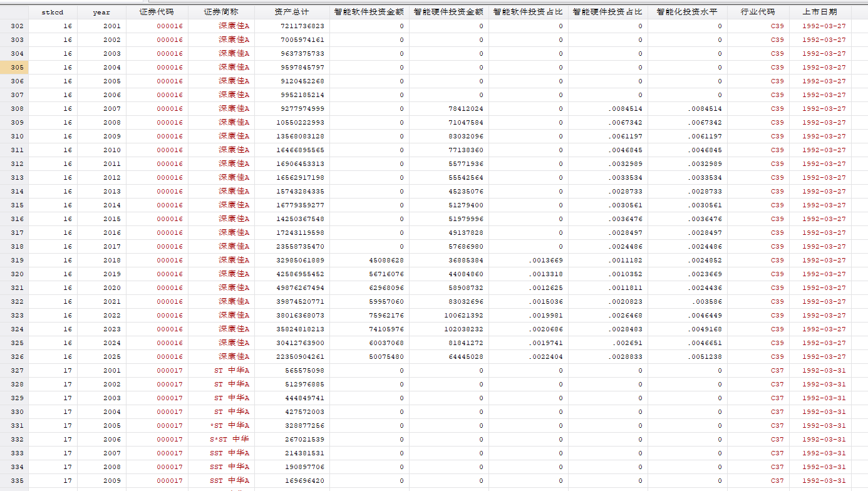Select the 智能硬件投资金额 column header

pyautogui.click(x=448, y=12)
